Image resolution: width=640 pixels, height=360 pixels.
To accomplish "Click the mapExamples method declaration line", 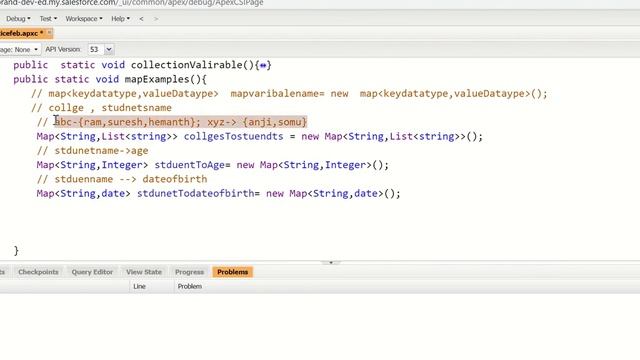I will [110, 79].
